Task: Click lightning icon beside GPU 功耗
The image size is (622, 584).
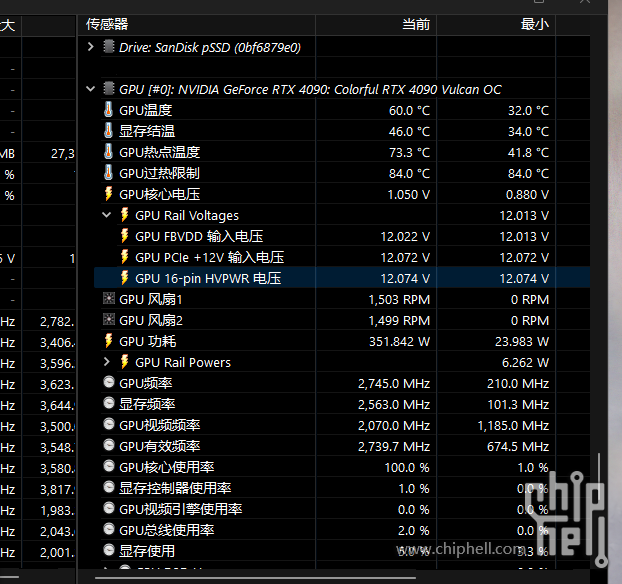Action: [x=108, y=341]
